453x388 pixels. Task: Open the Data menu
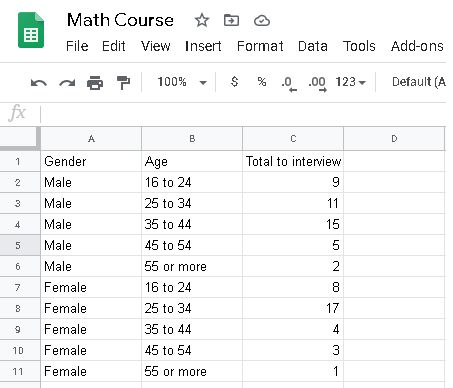[x=313, y=46]
